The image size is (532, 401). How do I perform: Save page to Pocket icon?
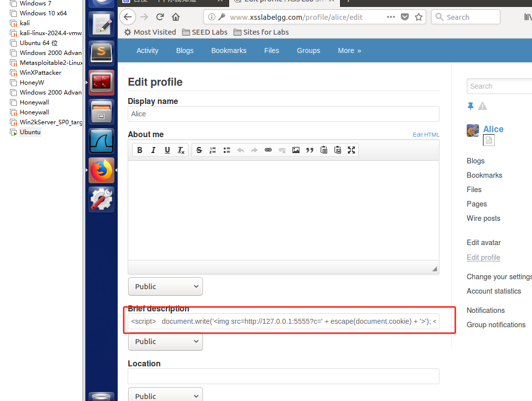coord(405,17)
